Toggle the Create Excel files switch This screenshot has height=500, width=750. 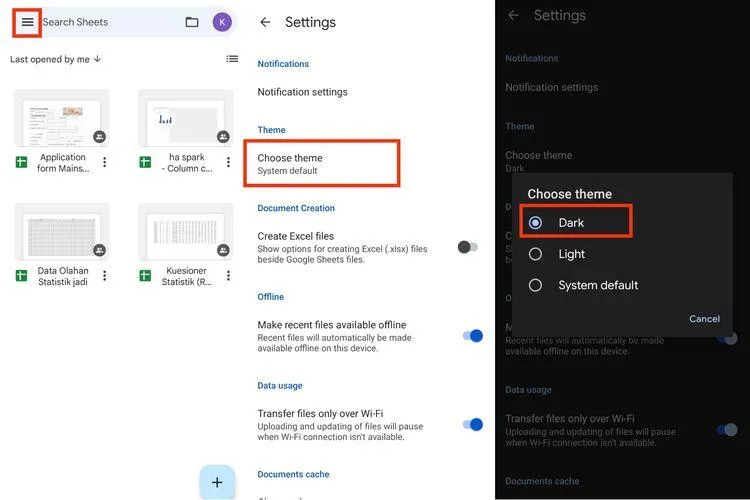[x=467, y=247]
